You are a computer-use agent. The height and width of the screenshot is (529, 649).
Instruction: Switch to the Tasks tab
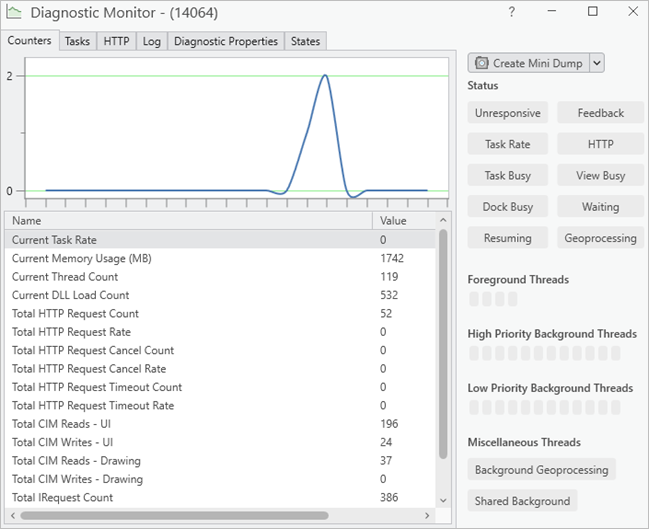click(77, 41)
